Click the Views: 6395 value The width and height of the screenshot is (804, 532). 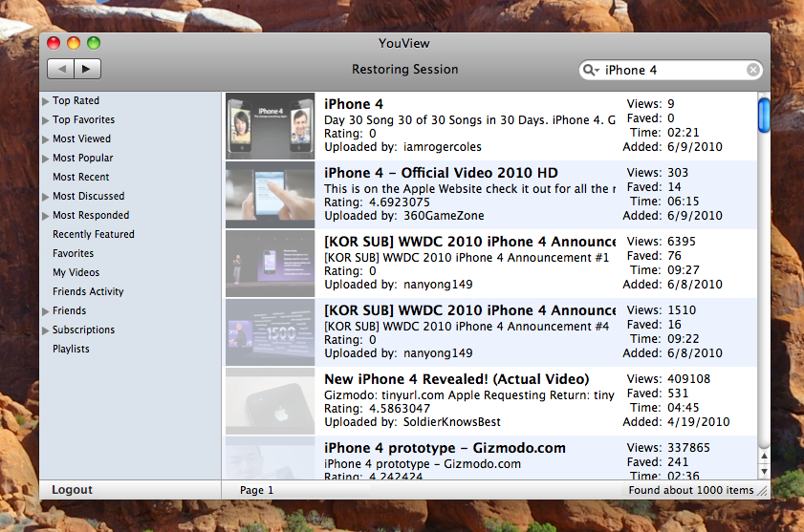pyautogui.click(x=682, y=242)
